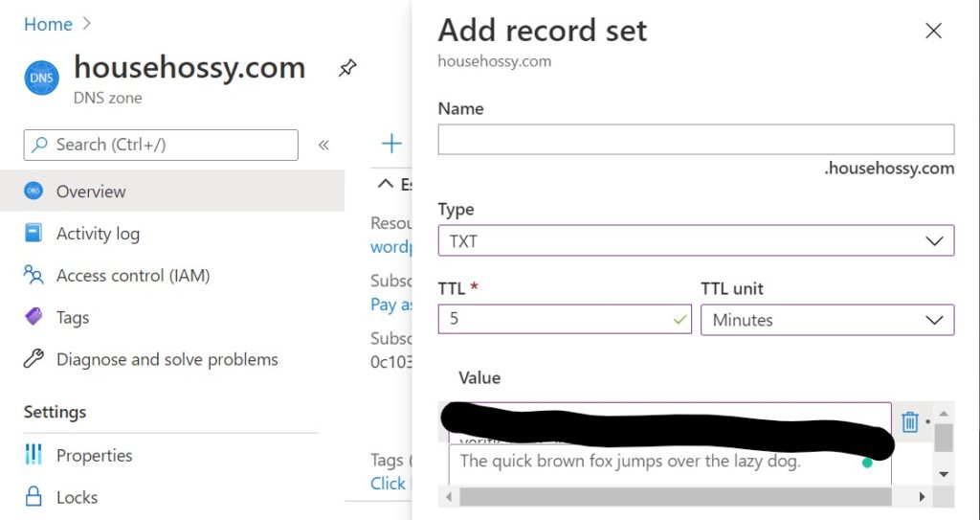
Task: Click the horizontal scrollbar left arrow
Action: click(x=449, y=497)
